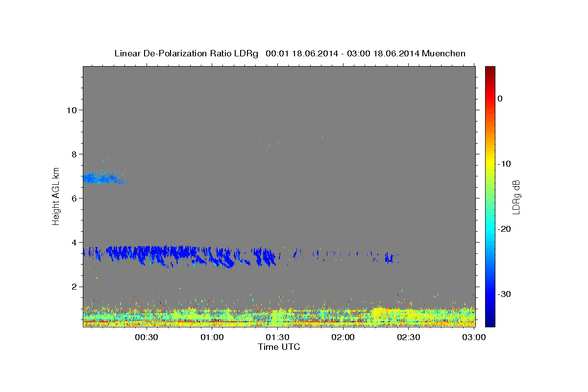
Task: Click the height tick label 10
Action: pyautogui.click(x=72, y=110)
